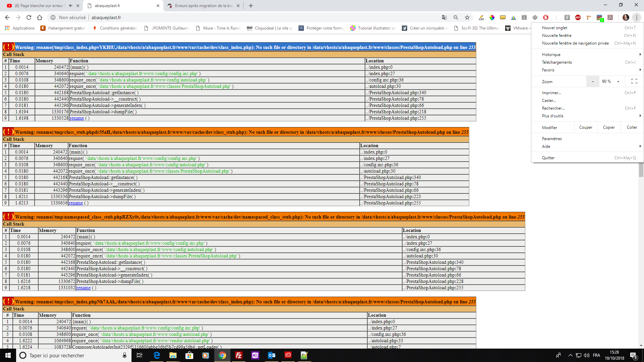This screenshot has width=644, height=362.
Task: Click rename link in first call stack
Action: tap(77, 118)
